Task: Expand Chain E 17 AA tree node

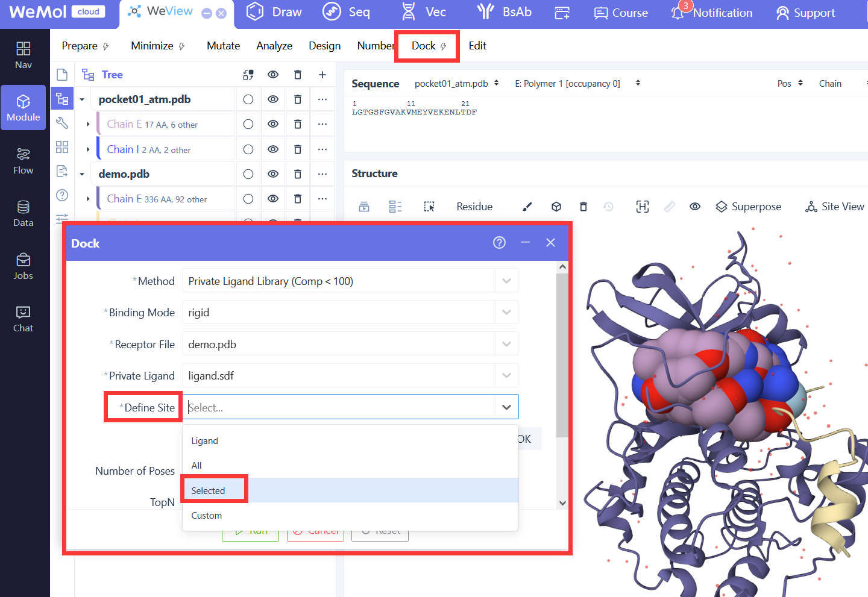Action: 88,124
